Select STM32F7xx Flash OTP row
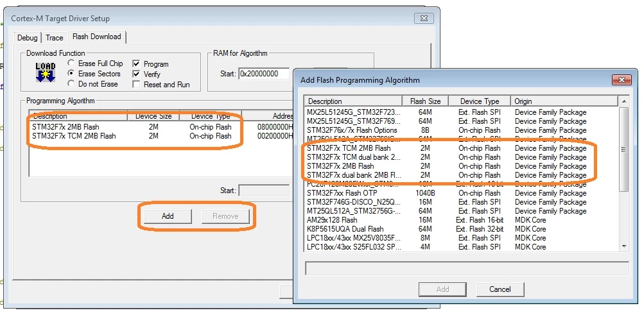 pyautogui.click(x=461, y=192)
